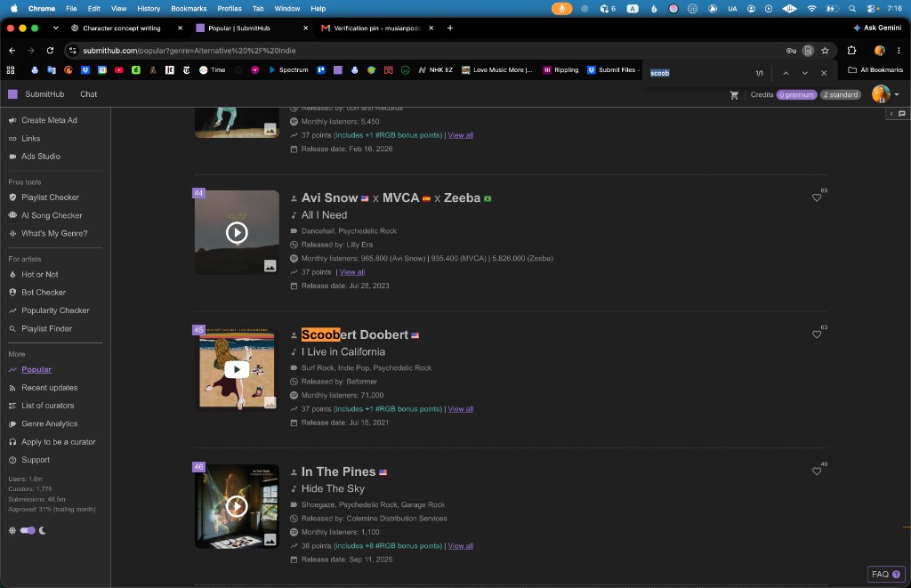Open Playlist Finder
The width and height of the screenshot is (911, 588).
46,329
